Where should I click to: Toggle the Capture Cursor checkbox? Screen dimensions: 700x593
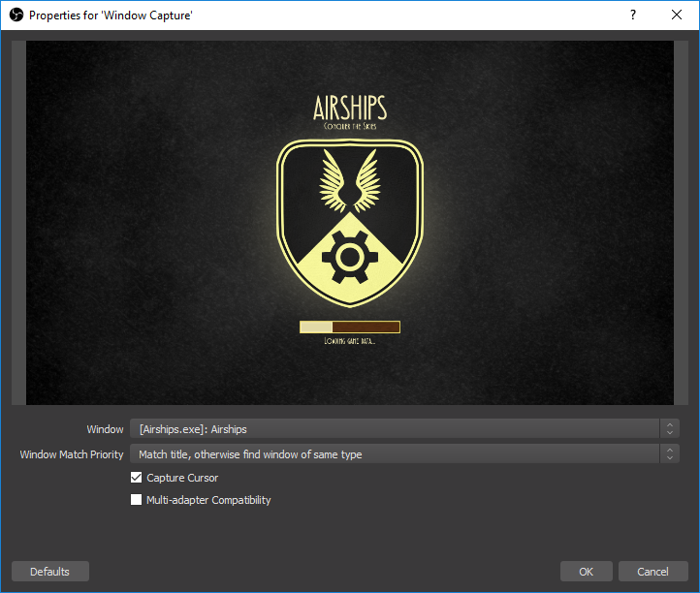136,478
